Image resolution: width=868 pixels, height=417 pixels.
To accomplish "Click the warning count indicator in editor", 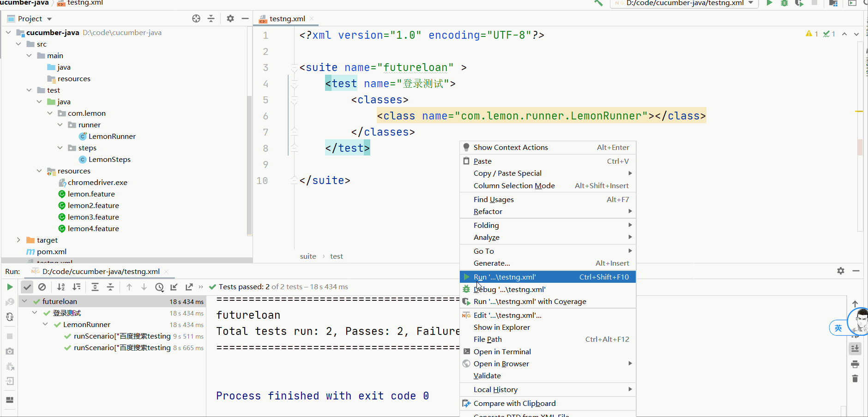I will 812,34.
